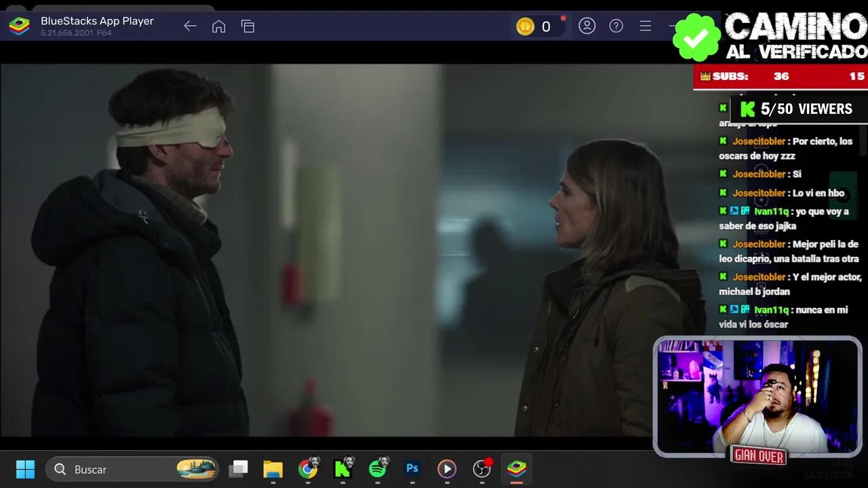Screen dimensions: 868x488
Task: Select Josecitobler's short 'Si' chat message
Action: 760,174
